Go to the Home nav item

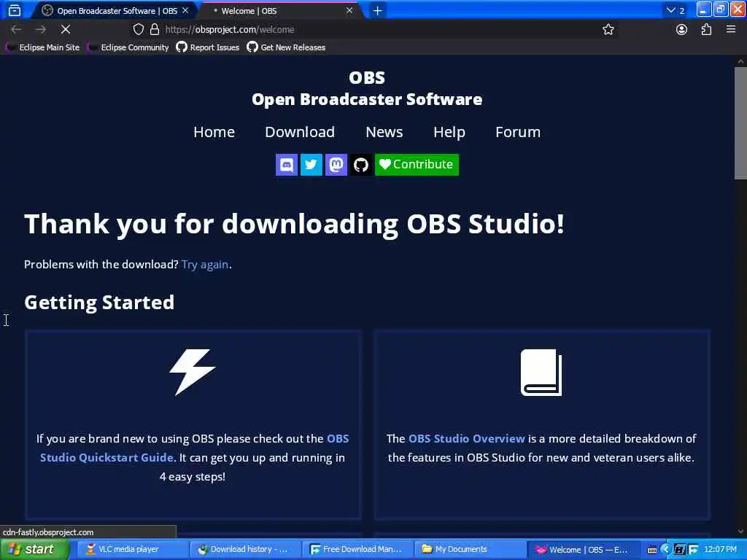[214, 132]
